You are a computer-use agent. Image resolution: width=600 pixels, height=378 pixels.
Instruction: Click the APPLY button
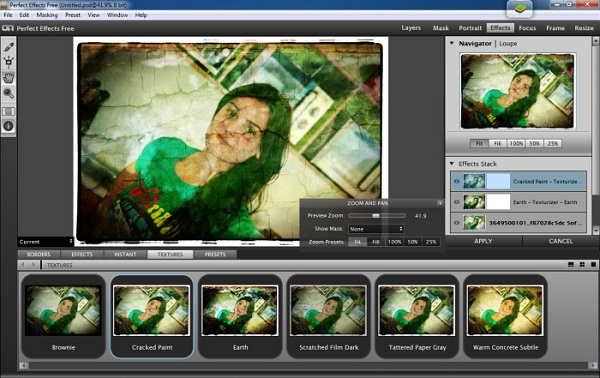coord(483,241)
